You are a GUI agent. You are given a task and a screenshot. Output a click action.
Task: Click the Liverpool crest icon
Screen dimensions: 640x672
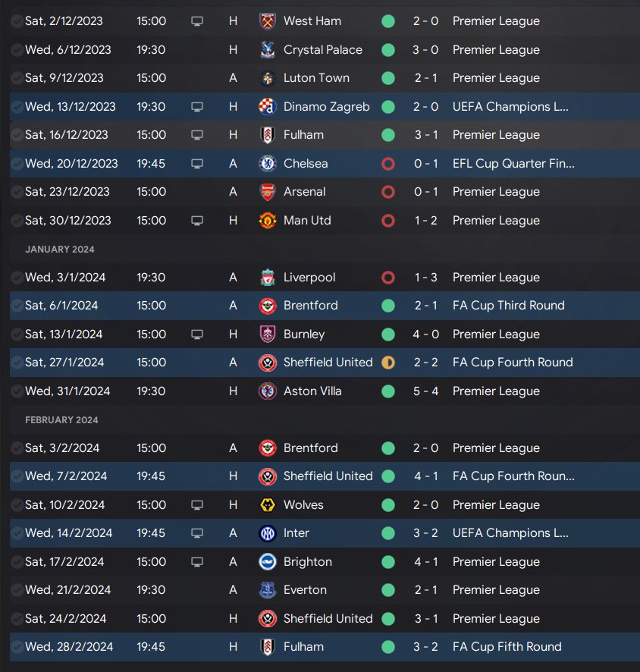(x=267, y=278)
